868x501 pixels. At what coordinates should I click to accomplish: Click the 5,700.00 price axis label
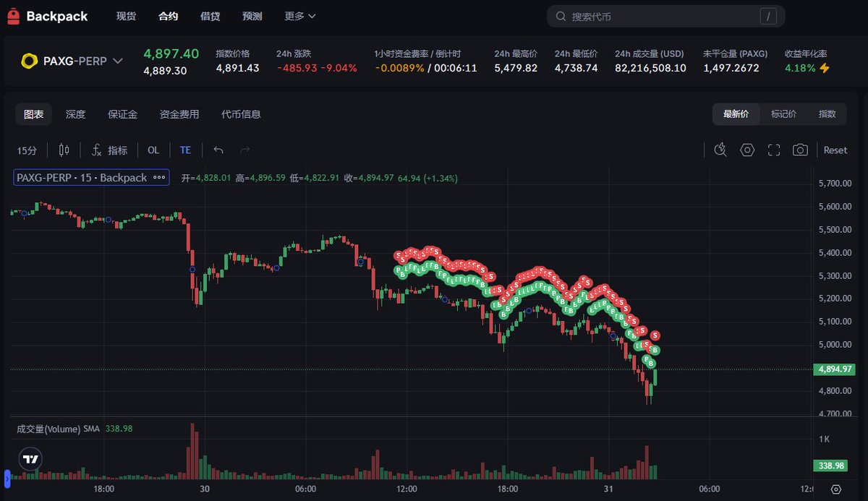[x=835, y=184]
